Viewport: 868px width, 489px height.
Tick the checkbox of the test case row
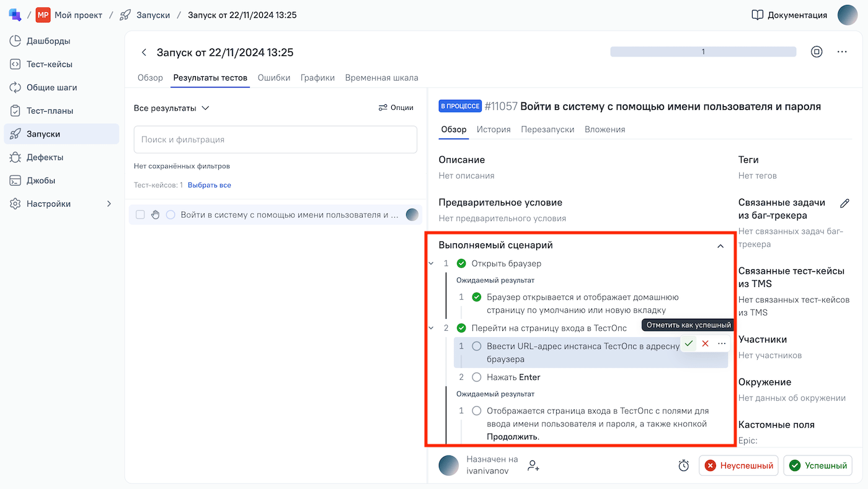pyautogui.click(x=140, y=215)
